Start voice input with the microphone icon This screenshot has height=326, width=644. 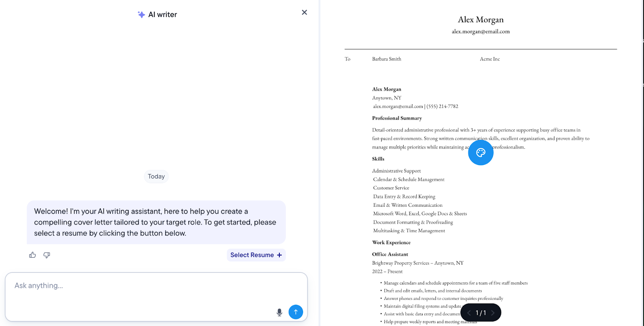[279, 312]
